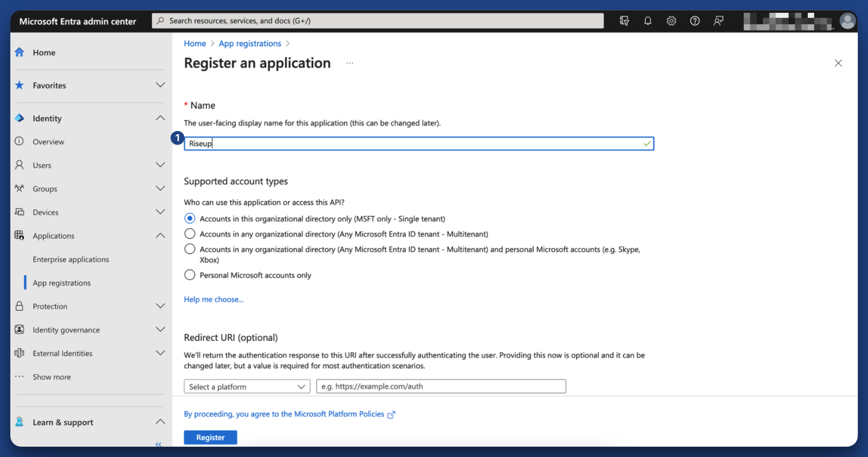
Task: Collapse the Applications chevron
Action: coord(160,235)
